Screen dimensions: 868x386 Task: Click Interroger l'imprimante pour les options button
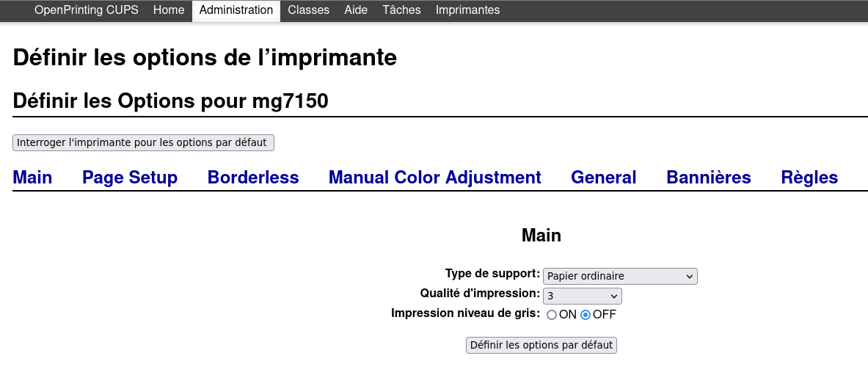point(143,142)
